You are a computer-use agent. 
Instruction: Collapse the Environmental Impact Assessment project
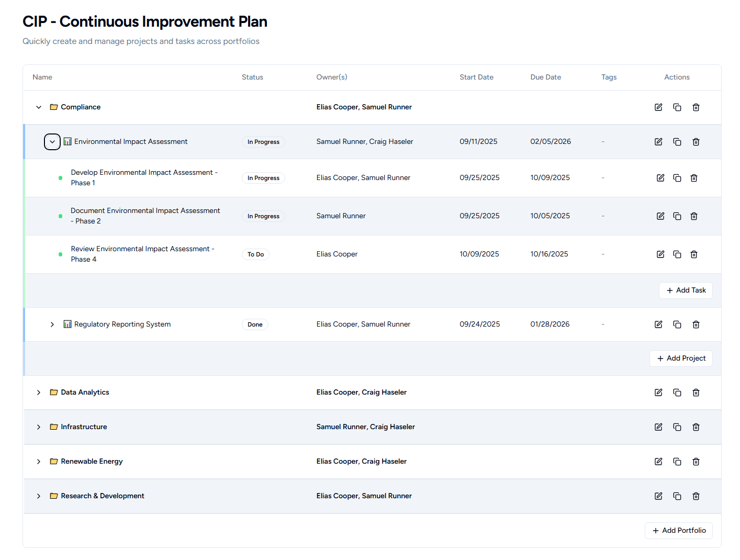tap(52, 142)
